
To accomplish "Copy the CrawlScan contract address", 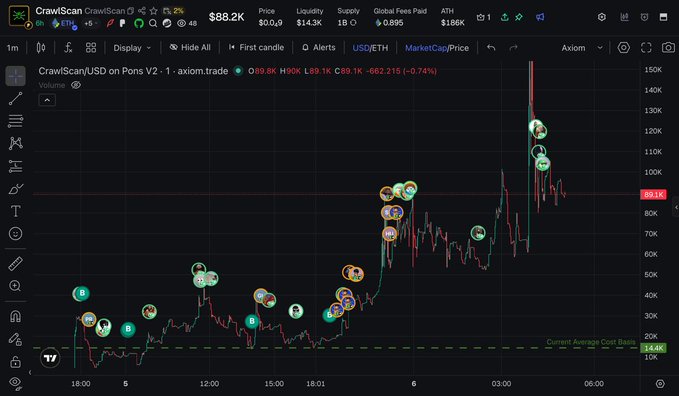I will (130, 11).
